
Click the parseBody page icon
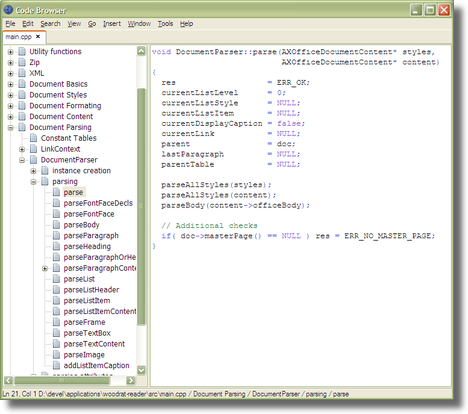click(56, 225)
